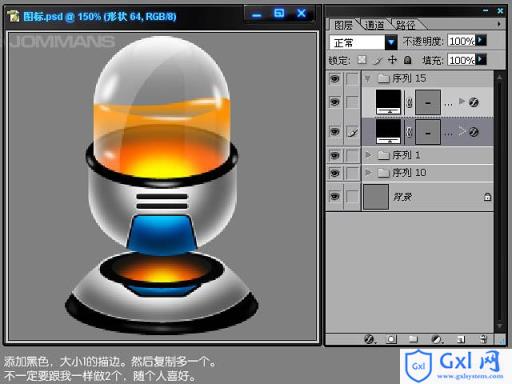Click the delete layer trash icon

483,339
